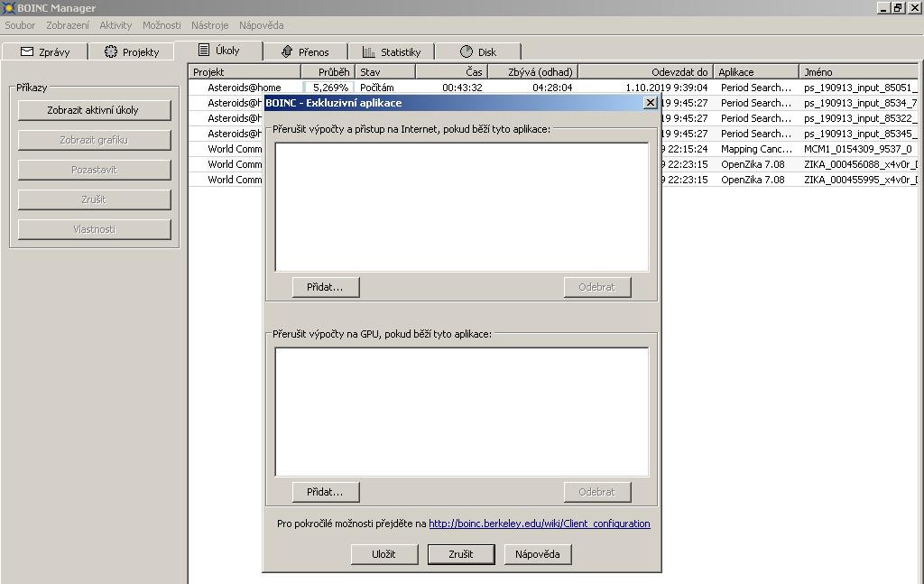Click the bar chart icon on Statistiky tab

369,51
